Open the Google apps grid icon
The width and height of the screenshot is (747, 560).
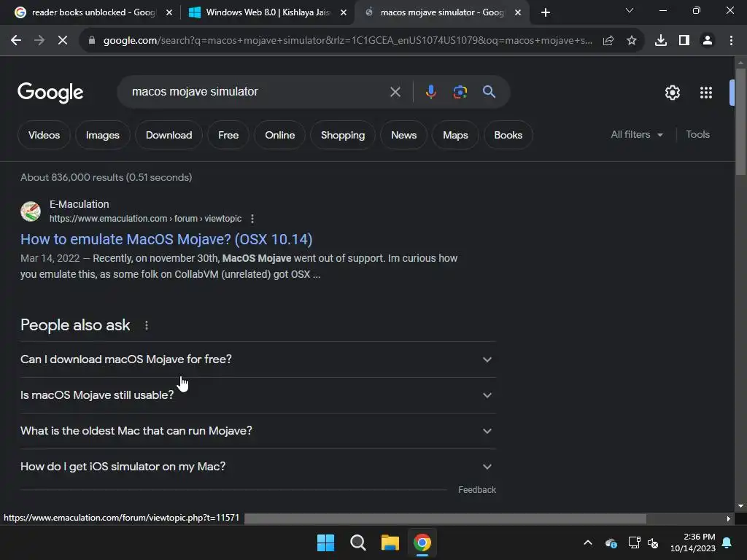(706, 93)
